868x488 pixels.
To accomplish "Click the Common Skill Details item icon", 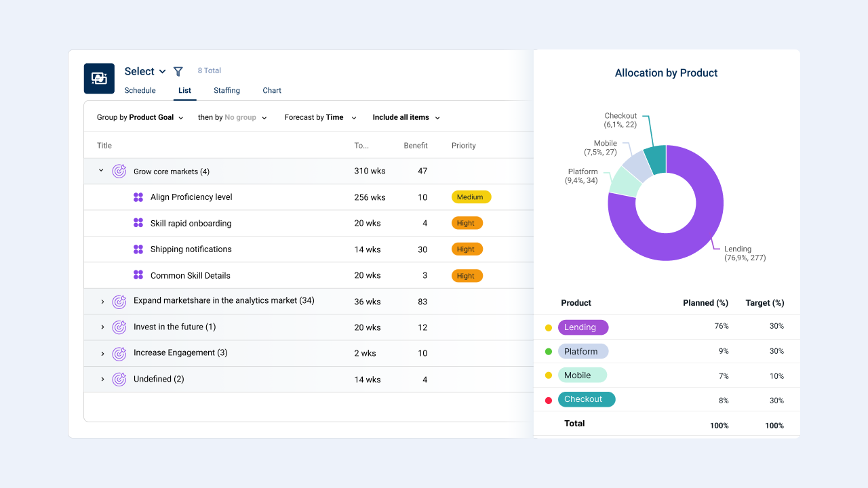I will (138, 275).
